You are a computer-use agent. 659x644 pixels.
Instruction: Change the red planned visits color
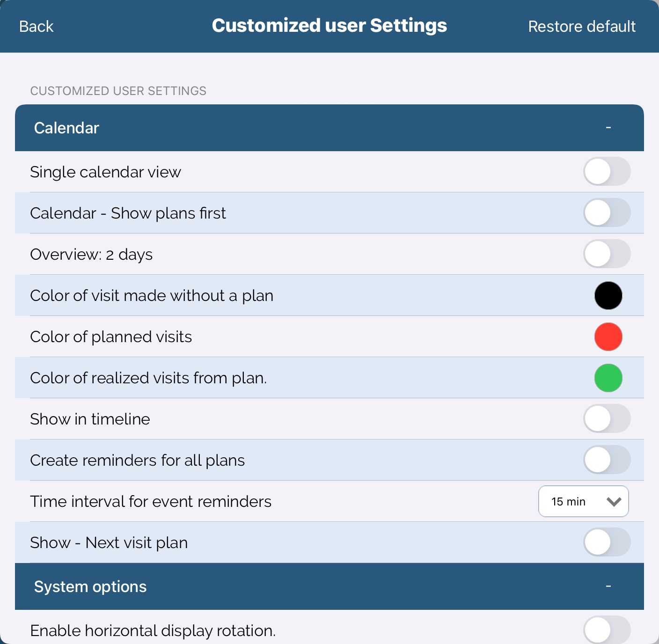tap(608, 337)
